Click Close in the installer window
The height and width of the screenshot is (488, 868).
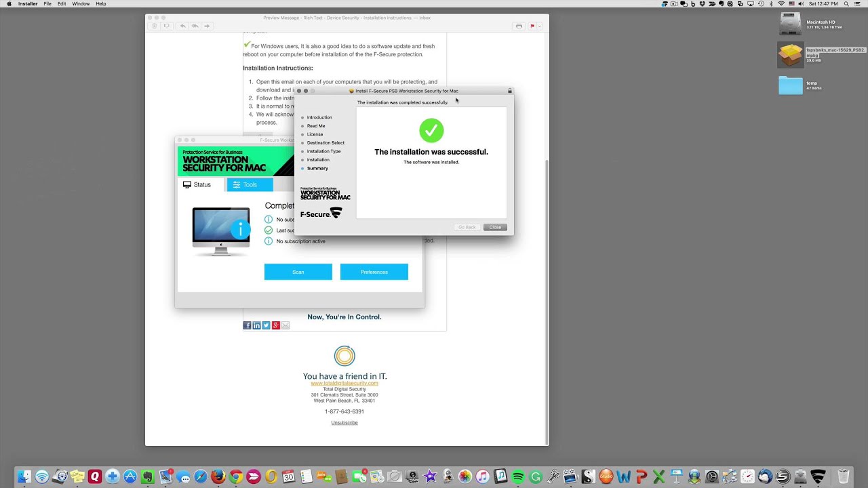click(495, 227)
